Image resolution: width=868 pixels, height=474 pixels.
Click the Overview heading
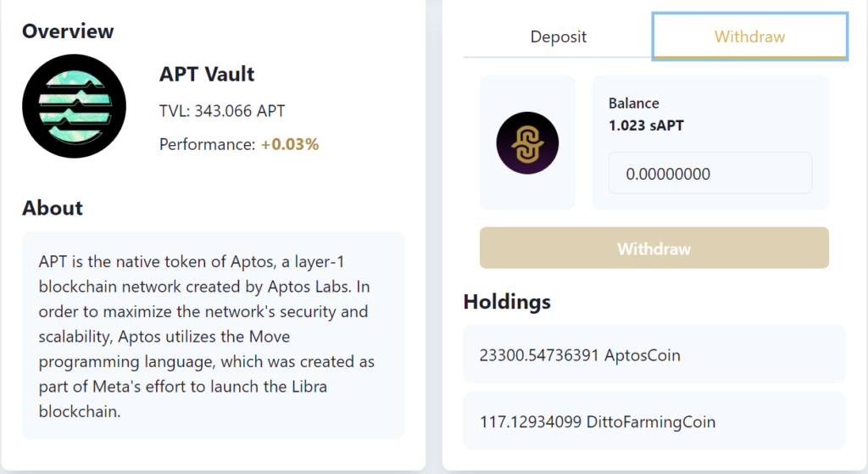click(68, 32)
